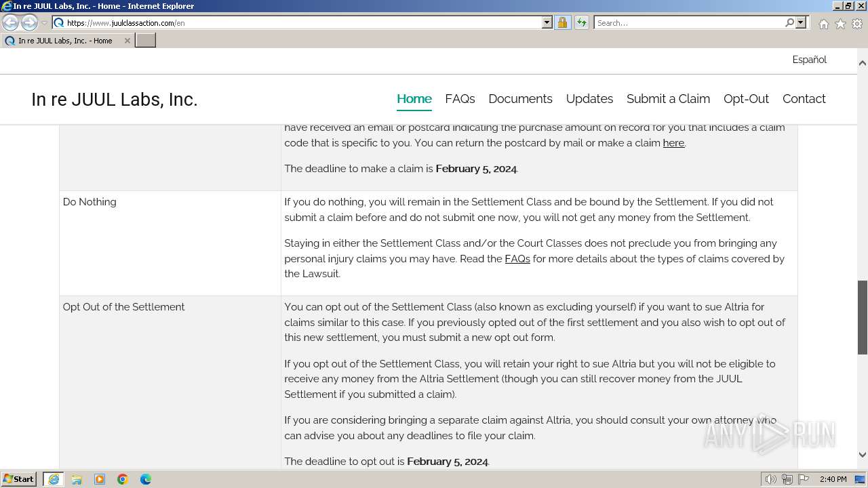868x488 pixels.
Task: Click the browser Forward arrow button
Action: point(29,23)
